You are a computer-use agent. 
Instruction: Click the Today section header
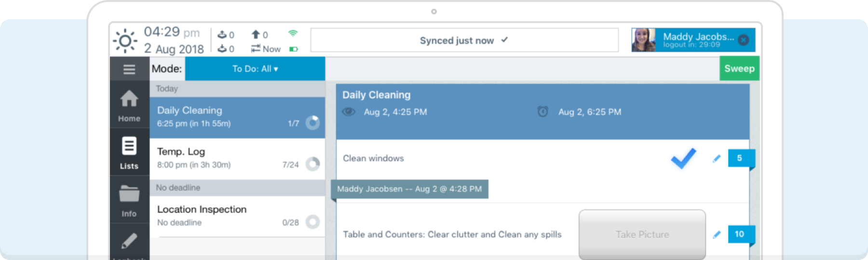[237, 89]
